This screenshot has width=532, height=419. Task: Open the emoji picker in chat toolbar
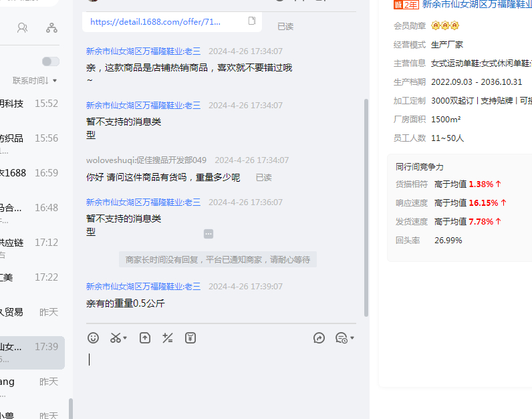(x=94, y=338)
